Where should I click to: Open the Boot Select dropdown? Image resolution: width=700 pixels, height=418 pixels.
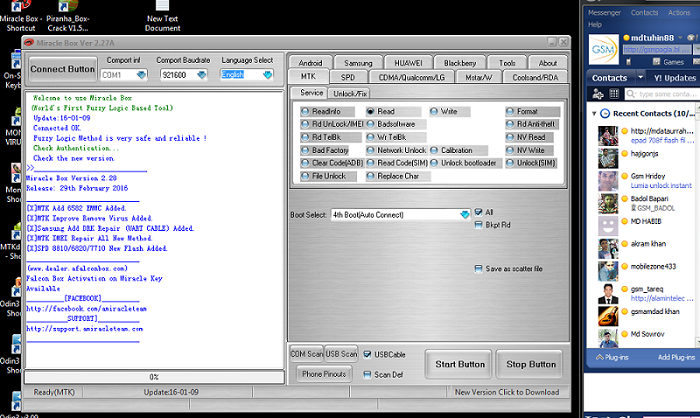pos(465,215)
